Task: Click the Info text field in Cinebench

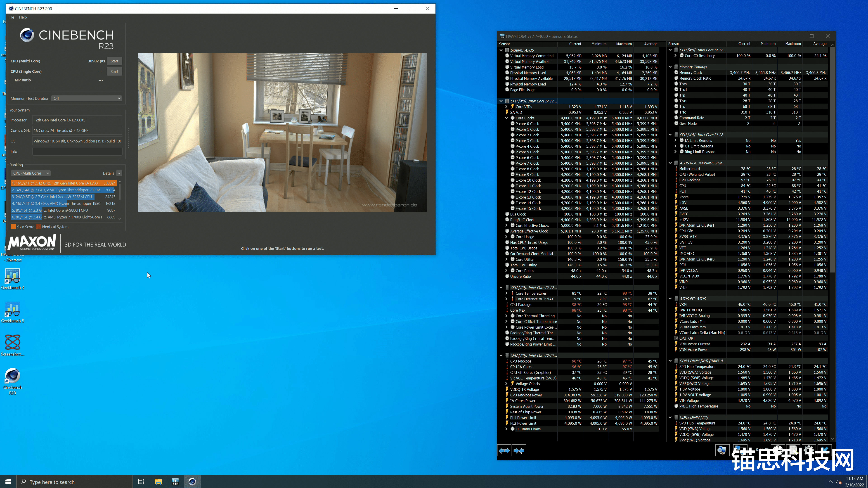Action: [78, 152]
